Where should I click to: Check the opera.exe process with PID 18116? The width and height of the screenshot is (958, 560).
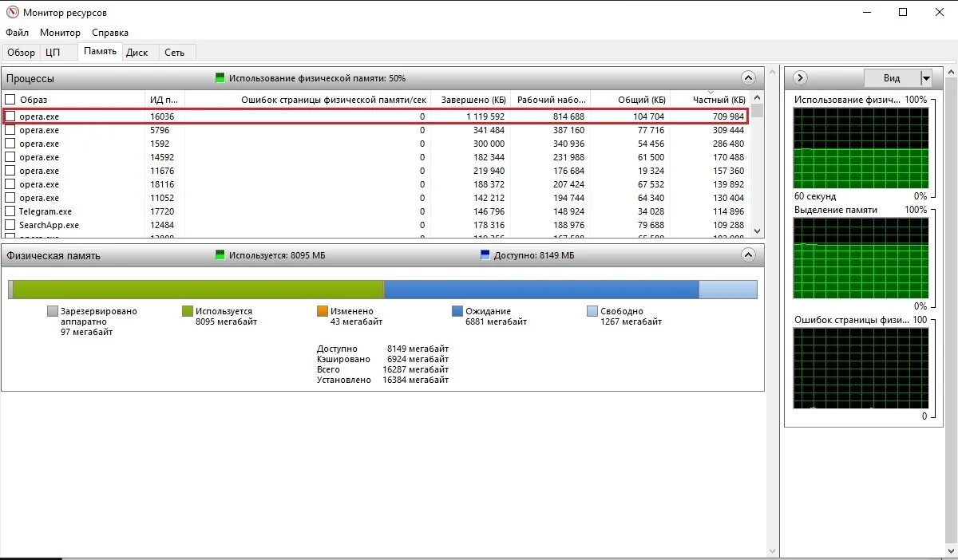tap(10, 184)
